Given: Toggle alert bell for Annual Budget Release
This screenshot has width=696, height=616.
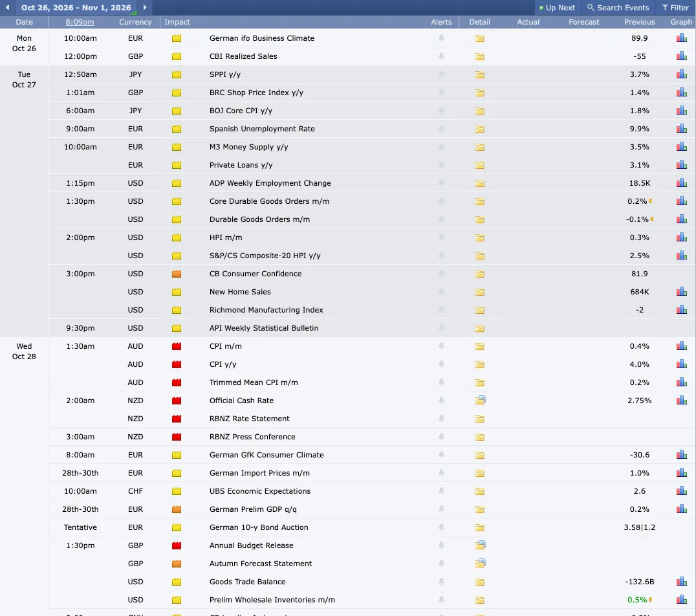Looking at the screenshot, I should (x=441, y=545).
